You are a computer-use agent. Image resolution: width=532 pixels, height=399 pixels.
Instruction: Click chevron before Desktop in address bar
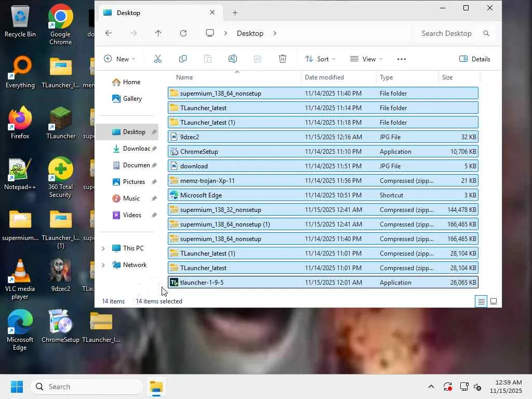(x=225, y=33)
